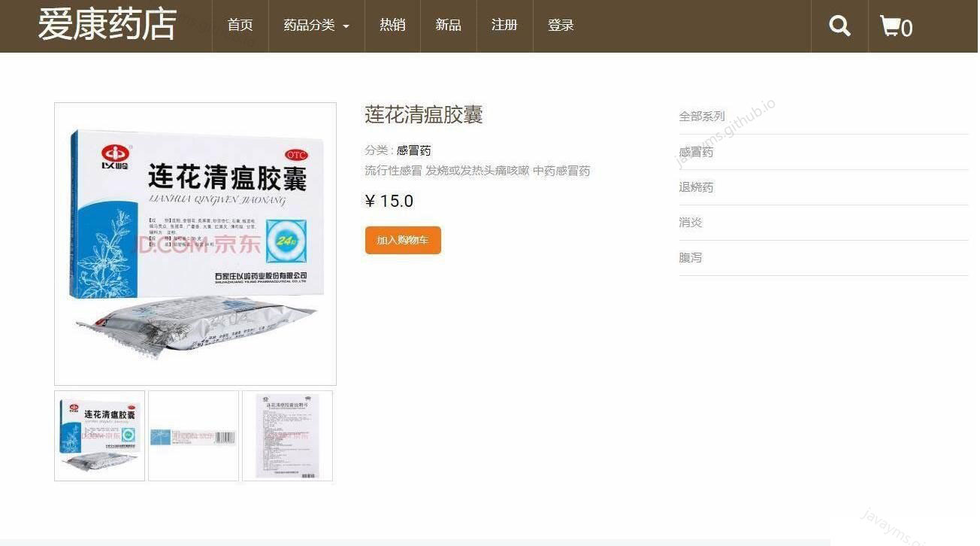Viewport: 980px width, 546px height.
Task: Click the 爱康药店 store logo
Action: [x=106, y=24]
